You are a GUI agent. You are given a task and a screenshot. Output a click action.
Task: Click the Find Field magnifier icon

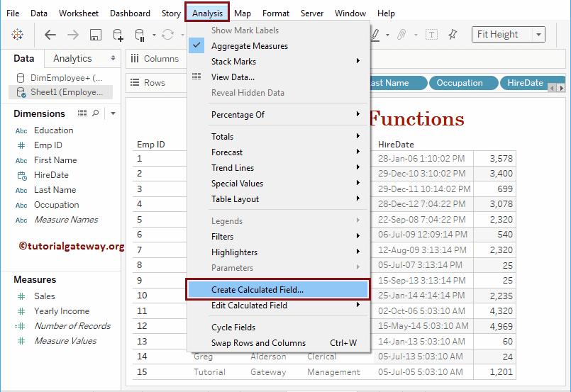(x=96, y=113)
